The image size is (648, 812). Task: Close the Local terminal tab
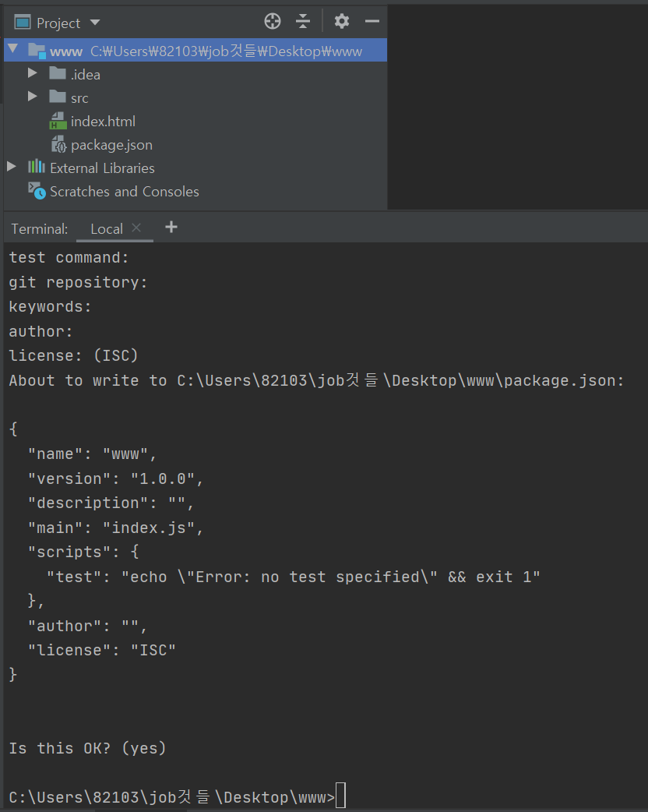[136, 228]
